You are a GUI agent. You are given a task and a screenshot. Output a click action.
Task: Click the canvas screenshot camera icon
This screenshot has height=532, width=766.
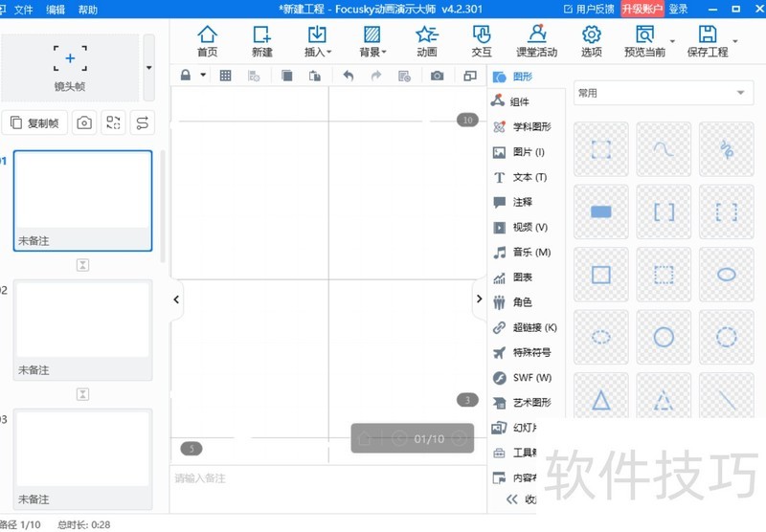(x=437, y=76)
